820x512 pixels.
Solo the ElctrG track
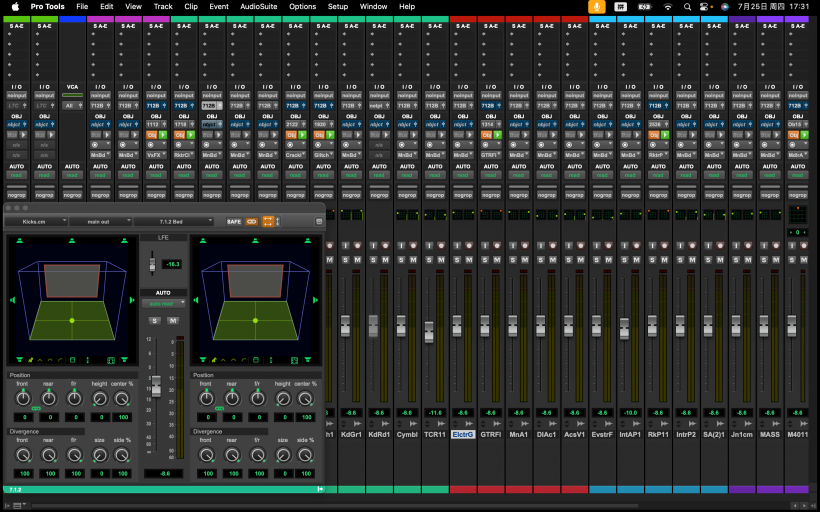457,260
